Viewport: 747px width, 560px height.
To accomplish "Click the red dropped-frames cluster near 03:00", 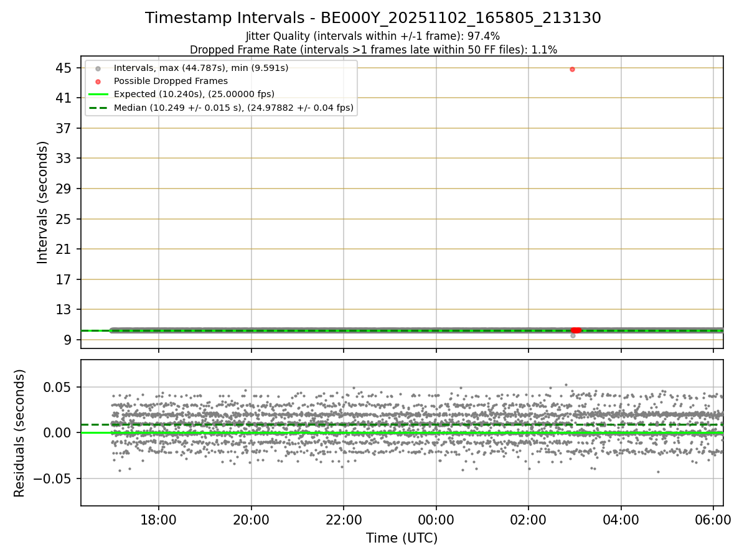I will 576,330.
